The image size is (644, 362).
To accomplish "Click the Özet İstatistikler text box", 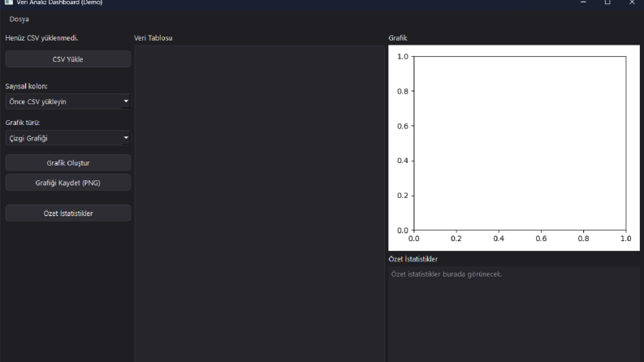I will point(514,314).
